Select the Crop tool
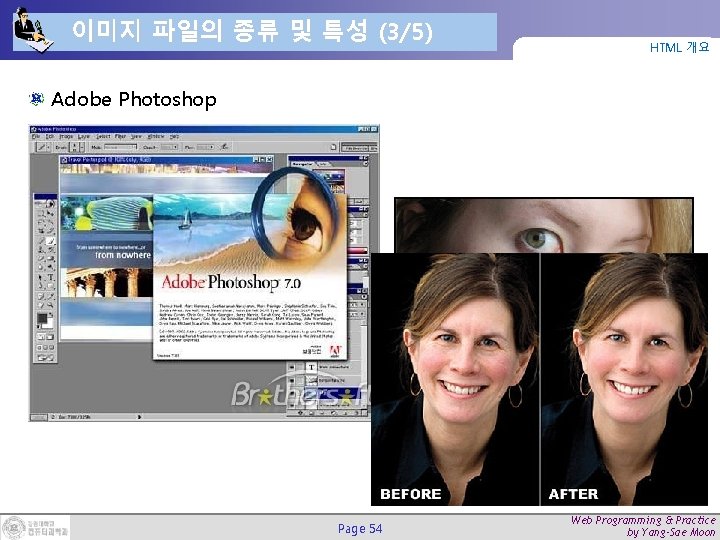 pyautogui.click(x=40, y=231)
